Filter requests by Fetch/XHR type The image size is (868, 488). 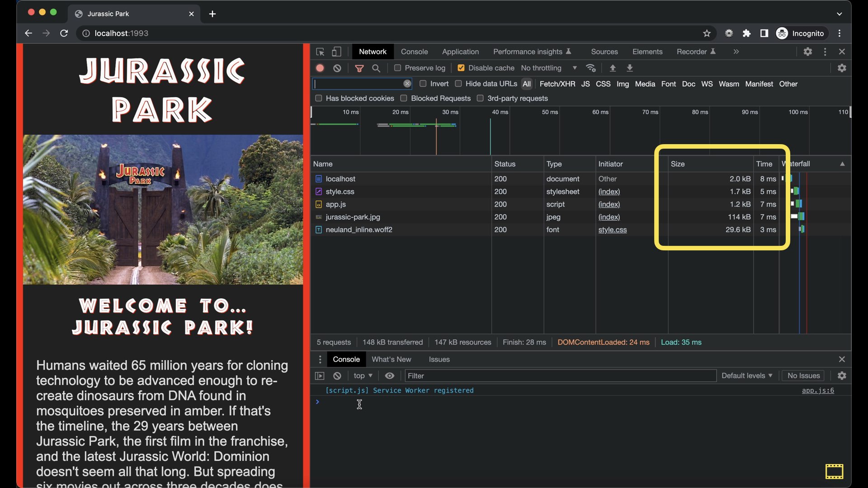[557, 84]
